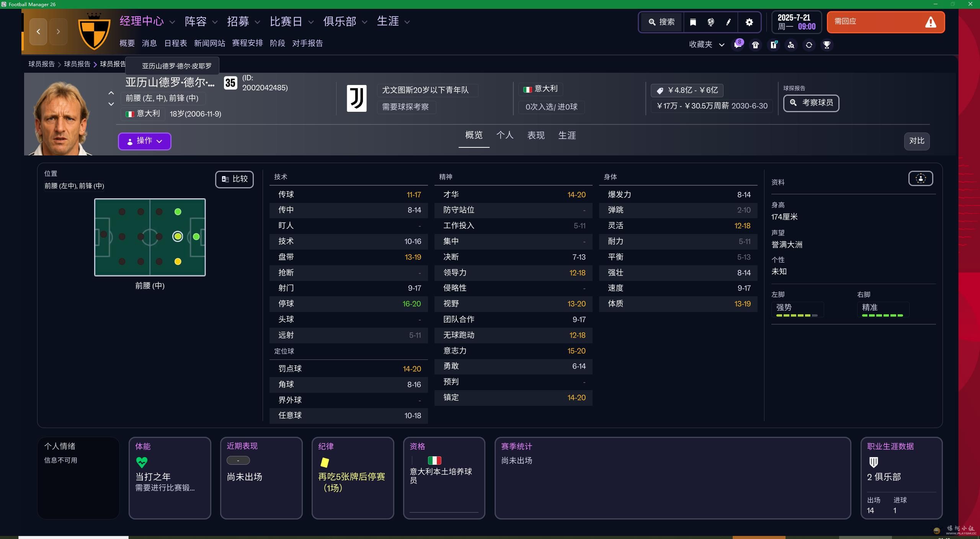The height and width of the screenshot is (539, 980).
Task: Click the scout search person icon
Action: (x=791, y=45)
